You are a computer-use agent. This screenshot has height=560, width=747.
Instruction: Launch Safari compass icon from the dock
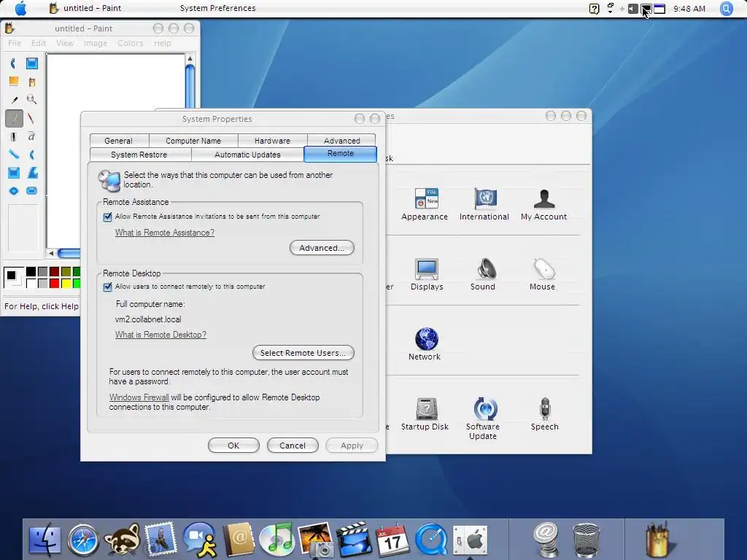click(x=83, y=540)
